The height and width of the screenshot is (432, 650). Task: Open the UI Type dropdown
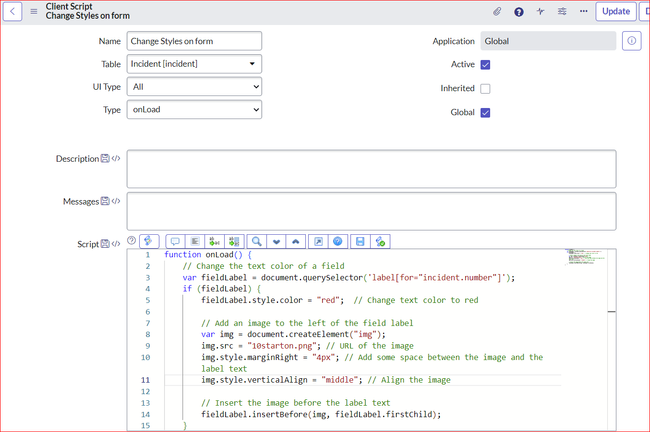tap(194, 87)
